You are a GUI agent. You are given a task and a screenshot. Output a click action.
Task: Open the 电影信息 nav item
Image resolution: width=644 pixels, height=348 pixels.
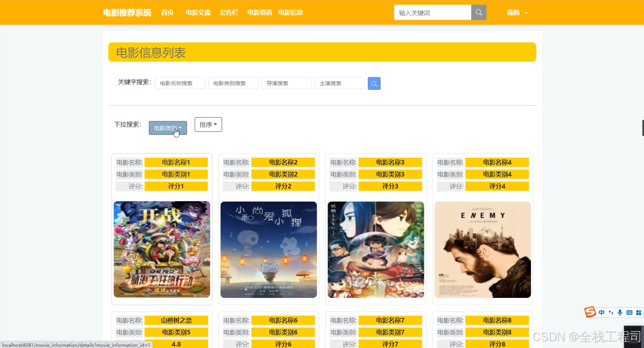290,12
